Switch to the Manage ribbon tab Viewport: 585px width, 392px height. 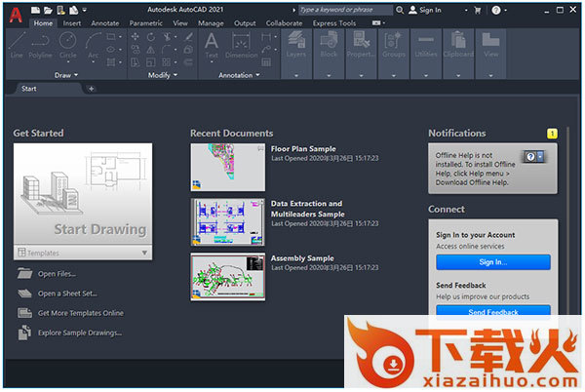coord(211,23)
